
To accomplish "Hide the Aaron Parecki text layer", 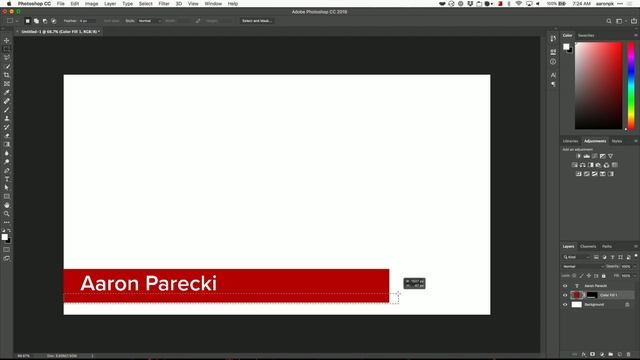I will (x=565, y=286).
